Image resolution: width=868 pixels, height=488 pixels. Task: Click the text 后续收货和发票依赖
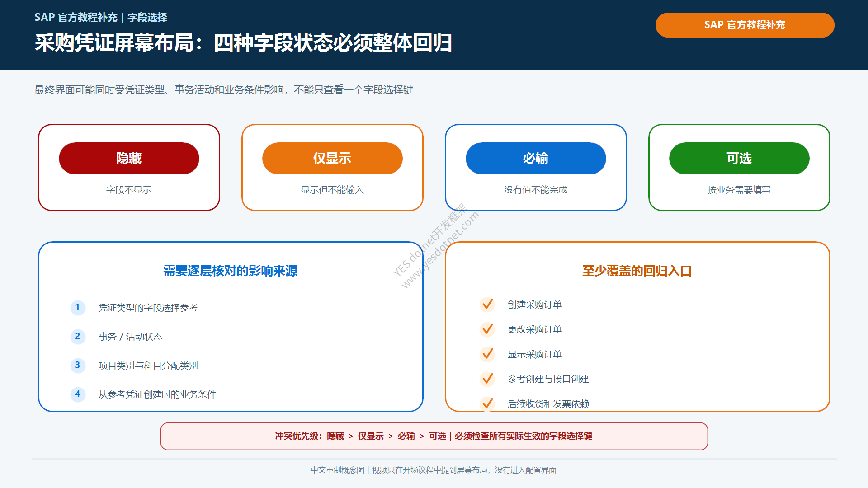pos(548,404)
